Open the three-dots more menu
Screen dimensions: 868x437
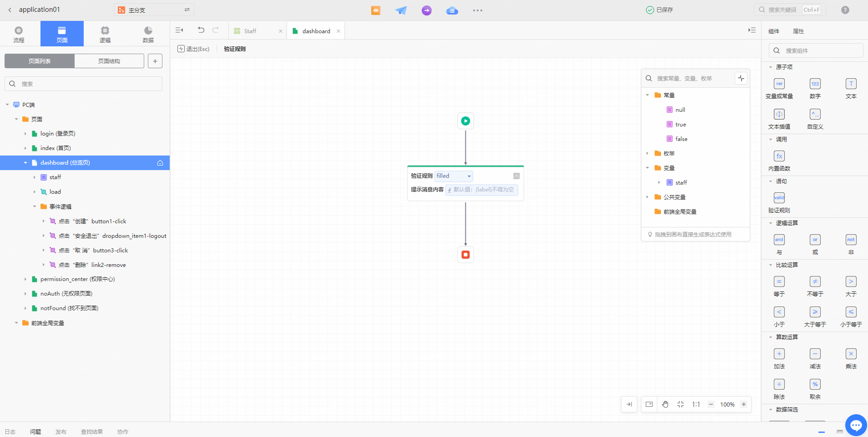pyautogui.click(x=478, y=10)
